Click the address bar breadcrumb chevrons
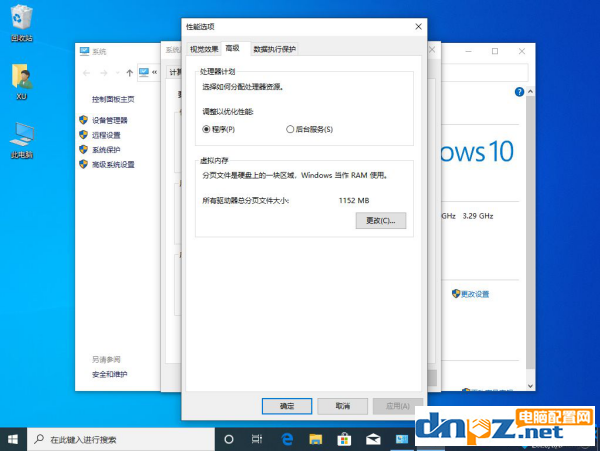The width and height of the screenshot is (600, 451). (x=155, y=72)
